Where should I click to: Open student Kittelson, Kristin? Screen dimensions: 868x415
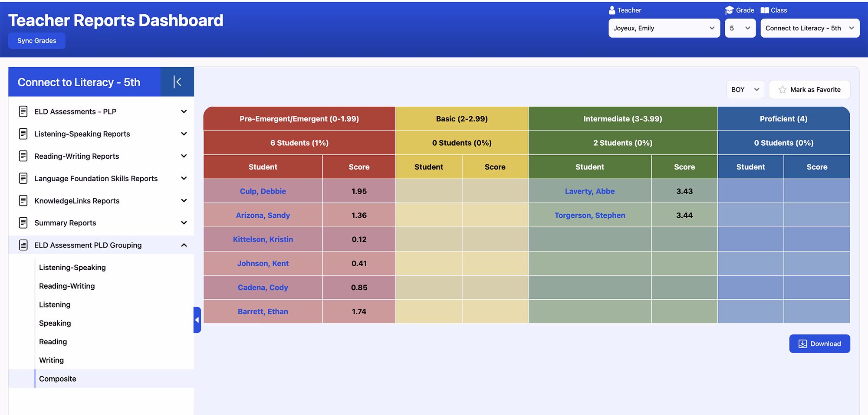click(263, 239)
